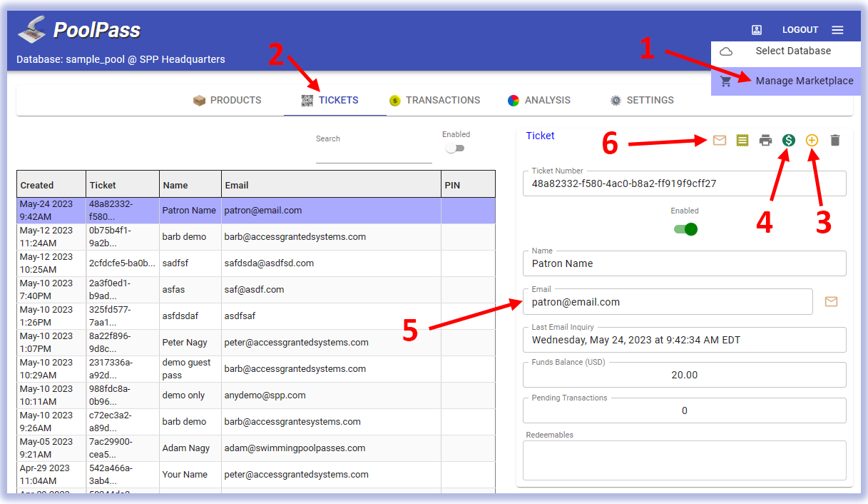The width and height of the screenshot is (868, 504).
Task: Click the "Database: sample_pool @ SPP Headquarters" text
Action: (121, 59)
